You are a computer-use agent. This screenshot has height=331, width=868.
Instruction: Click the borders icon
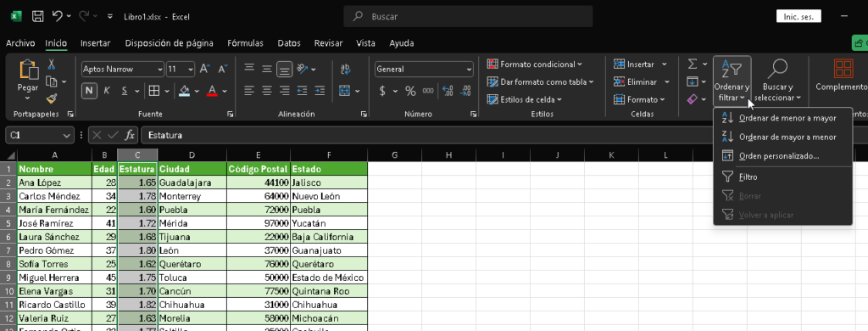pos(154,91)
